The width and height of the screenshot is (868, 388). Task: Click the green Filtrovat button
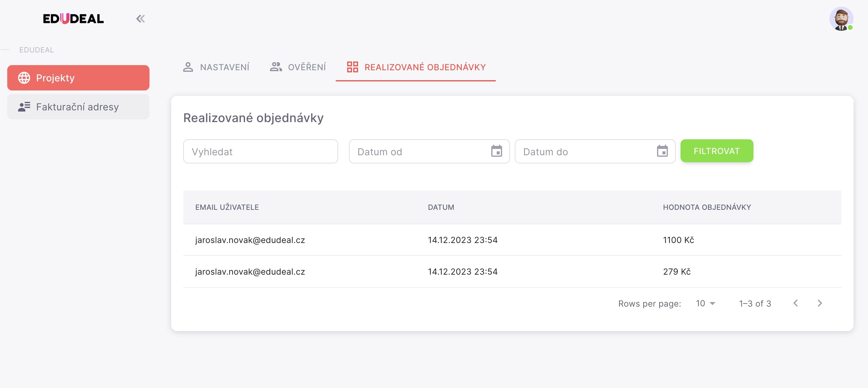click(x=717, y=151)
